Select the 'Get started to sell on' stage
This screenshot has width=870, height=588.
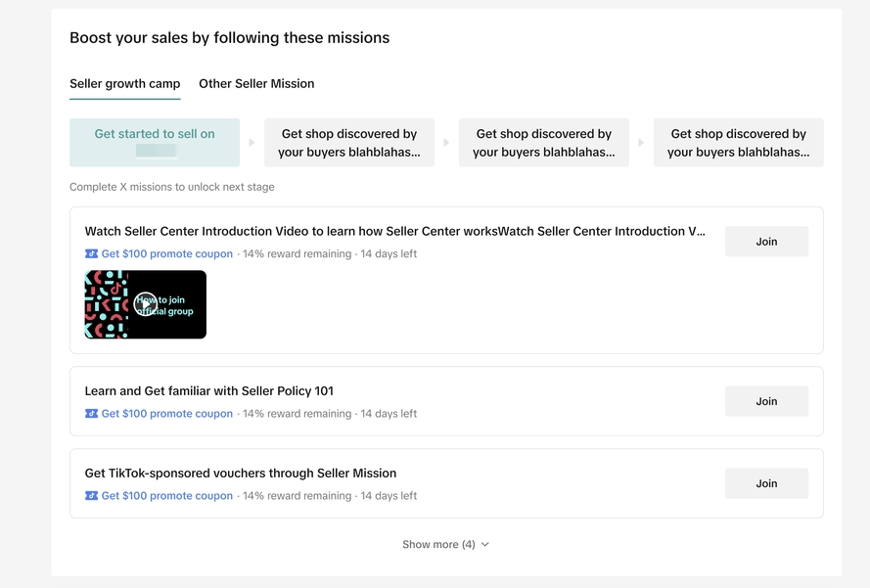[155, 143]
